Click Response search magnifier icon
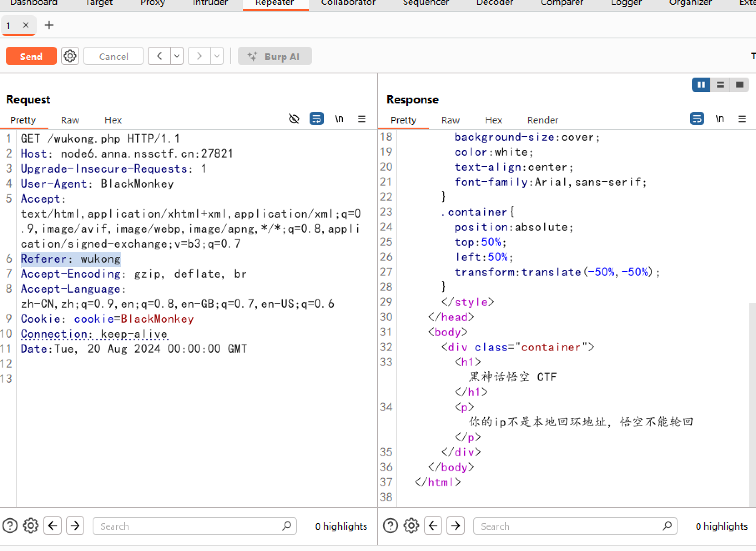 (667, 526)
